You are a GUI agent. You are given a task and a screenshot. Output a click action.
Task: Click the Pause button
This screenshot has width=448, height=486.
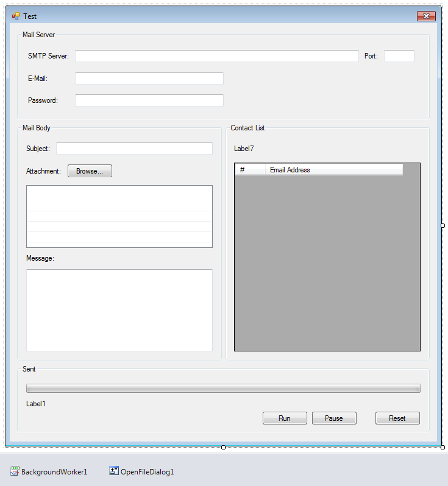pos(334,418)
